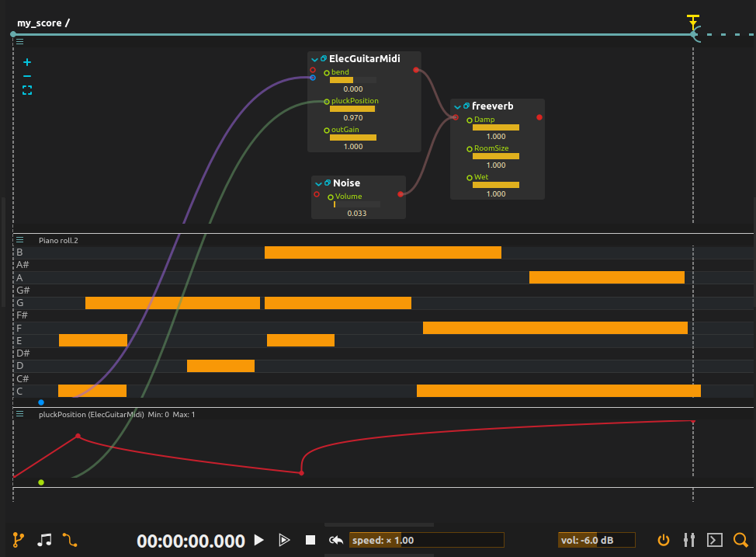The height and width of the screenshot is (557, 756).
Task: Collapse the Noise node chevron
Action: click(x=318, y=184)
